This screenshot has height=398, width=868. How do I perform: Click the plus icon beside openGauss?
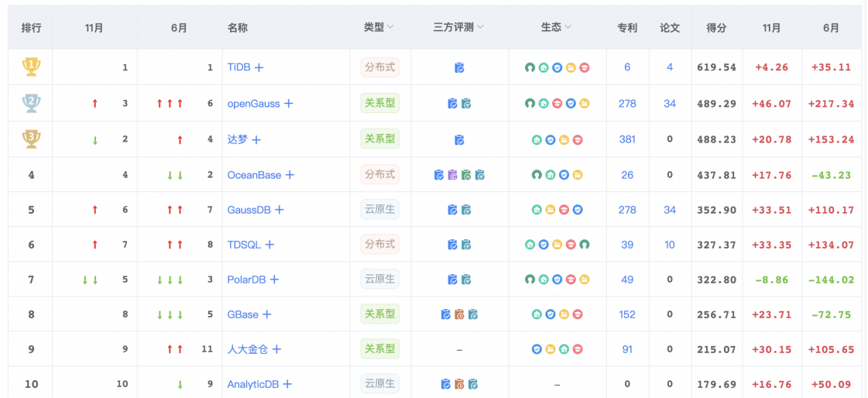[288, 103]
